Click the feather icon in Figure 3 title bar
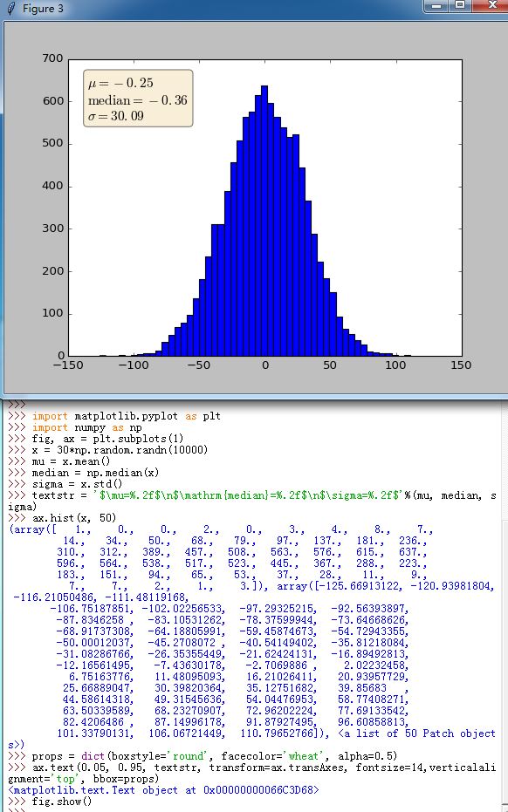Viewport: 508px width, 812px height. point(10,9)
